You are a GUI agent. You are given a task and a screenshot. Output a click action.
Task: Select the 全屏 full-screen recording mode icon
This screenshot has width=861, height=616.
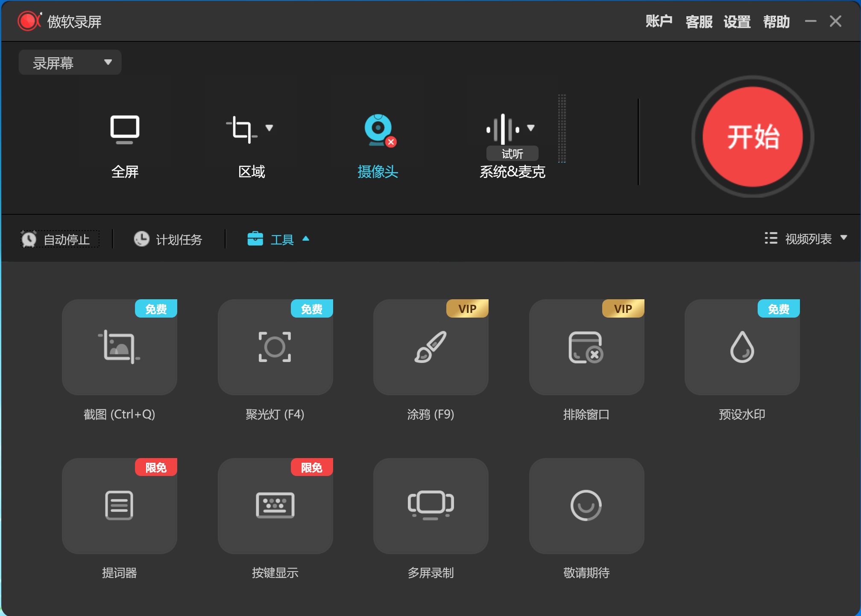pos(125,130)
